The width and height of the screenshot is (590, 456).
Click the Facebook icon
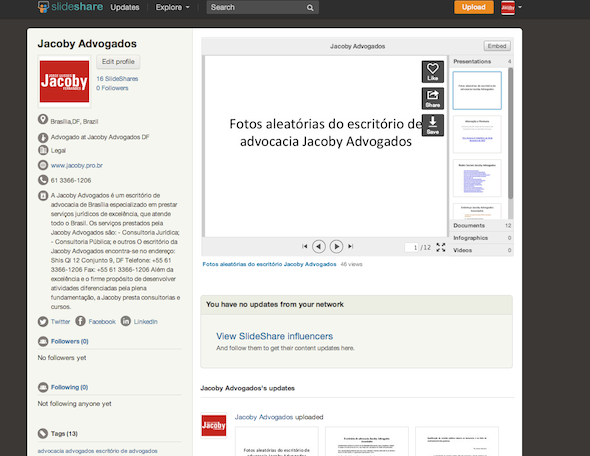click(x=80, y=321)
